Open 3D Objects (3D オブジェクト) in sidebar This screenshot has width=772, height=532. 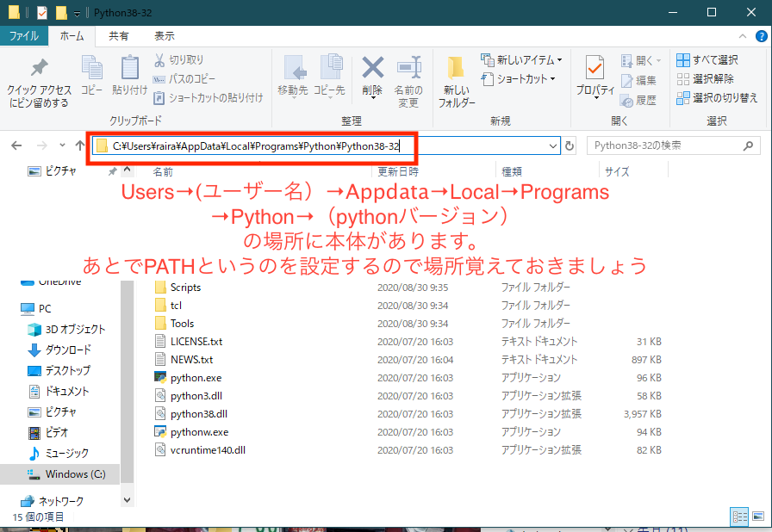point(66,329)
